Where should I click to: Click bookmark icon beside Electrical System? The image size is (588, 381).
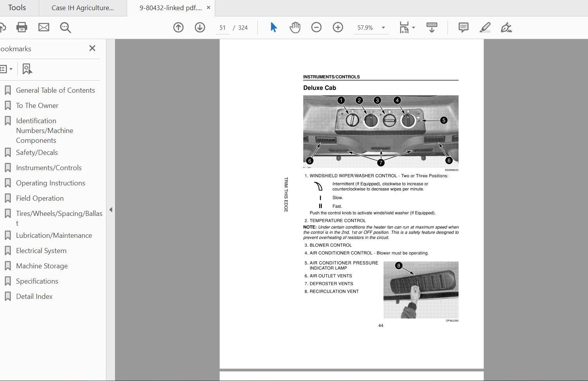(x=8, y=251)
